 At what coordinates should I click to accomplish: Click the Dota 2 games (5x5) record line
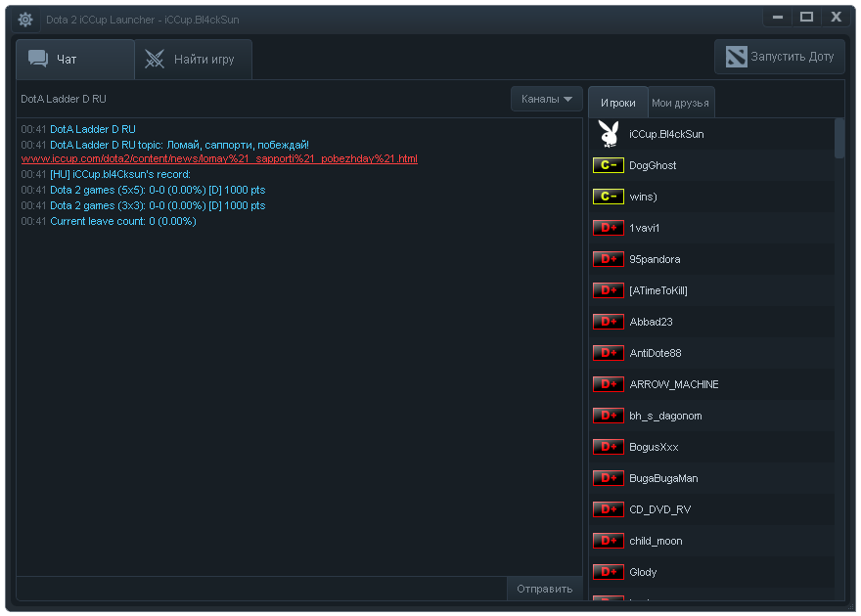(x=143, y=190)
